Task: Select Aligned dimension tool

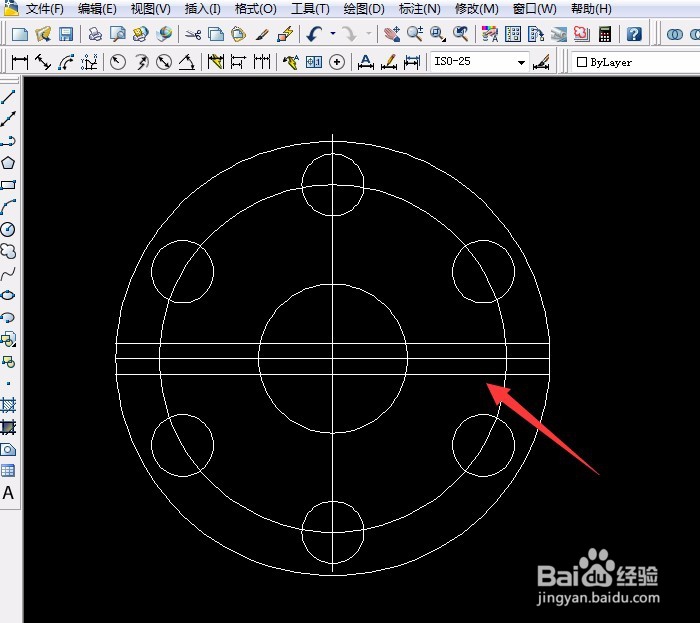Action: tap(43, 62)
